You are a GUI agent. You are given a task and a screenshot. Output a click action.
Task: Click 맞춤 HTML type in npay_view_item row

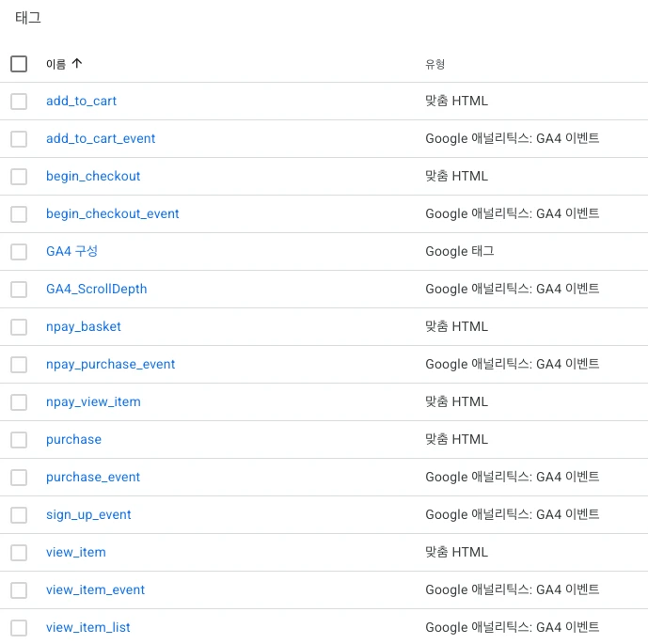457,401
